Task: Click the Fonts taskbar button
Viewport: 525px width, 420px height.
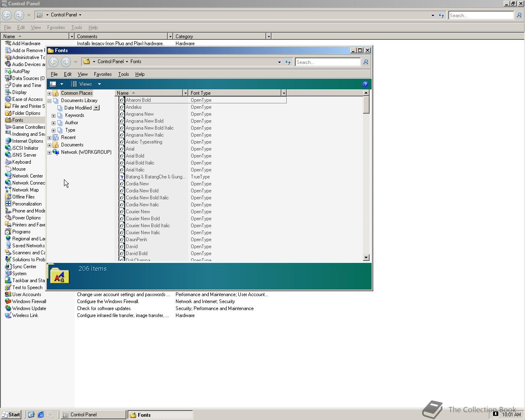Action: [x=160, y=415]
